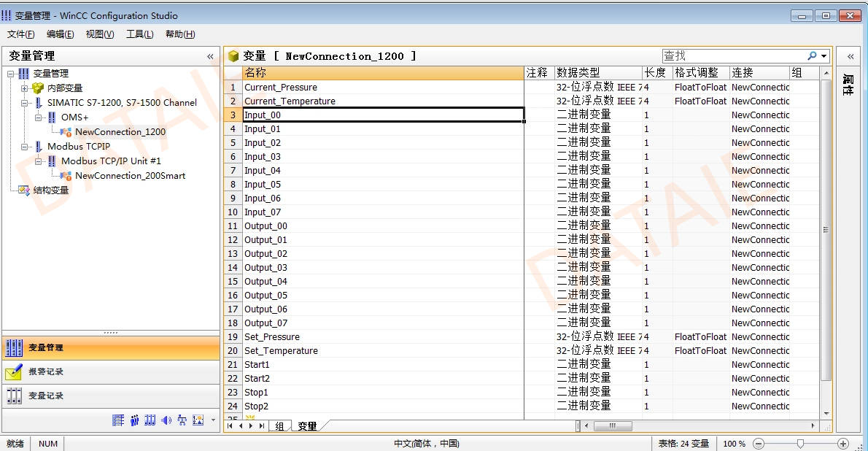Click the 长度 column header

point(657,72)
